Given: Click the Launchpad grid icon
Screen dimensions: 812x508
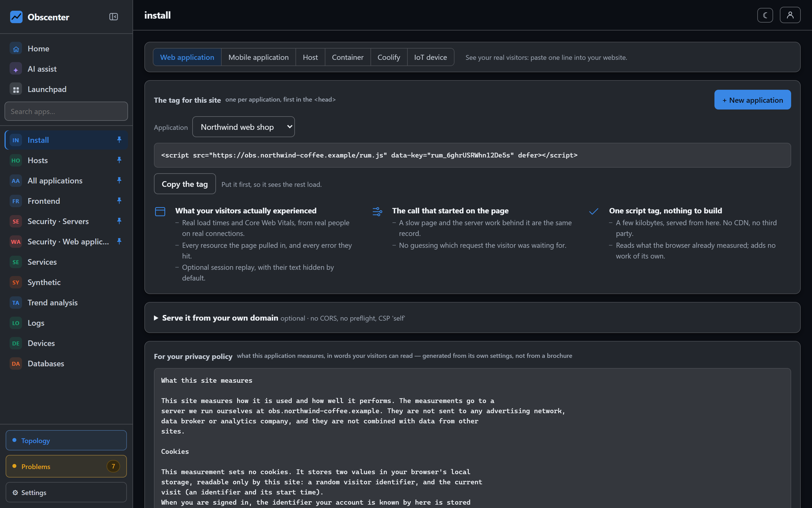Looking at the screenshot, I should (16, 89).
